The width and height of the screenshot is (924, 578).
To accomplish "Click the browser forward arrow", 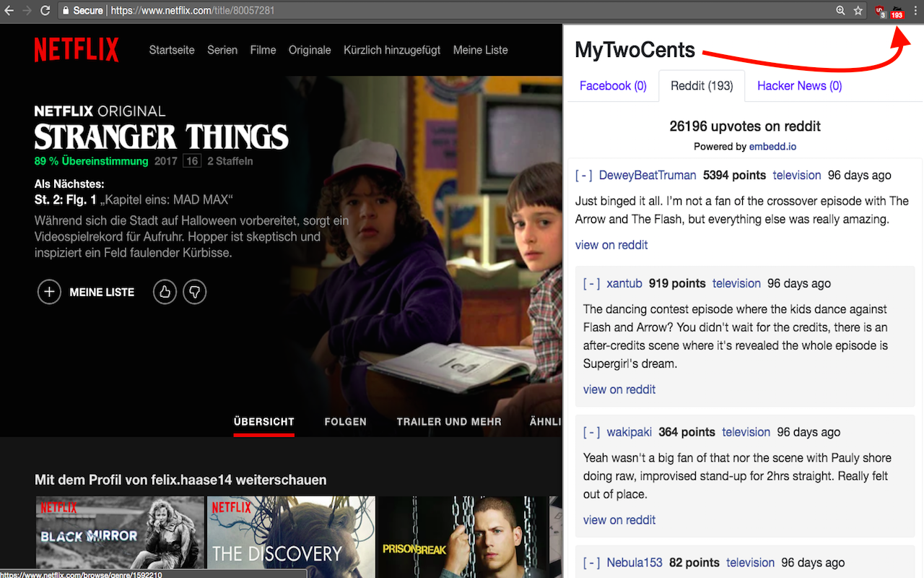I will (27, 11).
